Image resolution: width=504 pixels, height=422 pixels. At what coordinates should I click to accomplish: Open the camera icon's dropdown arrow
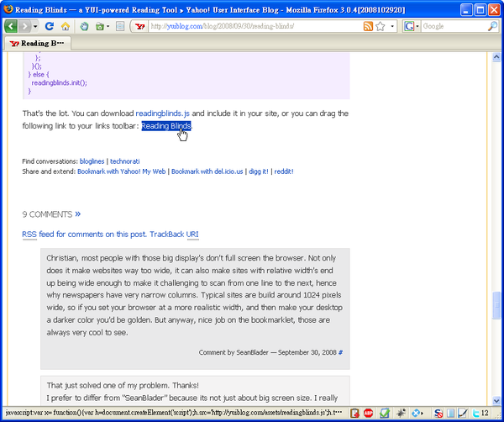(x=108, y=26)
